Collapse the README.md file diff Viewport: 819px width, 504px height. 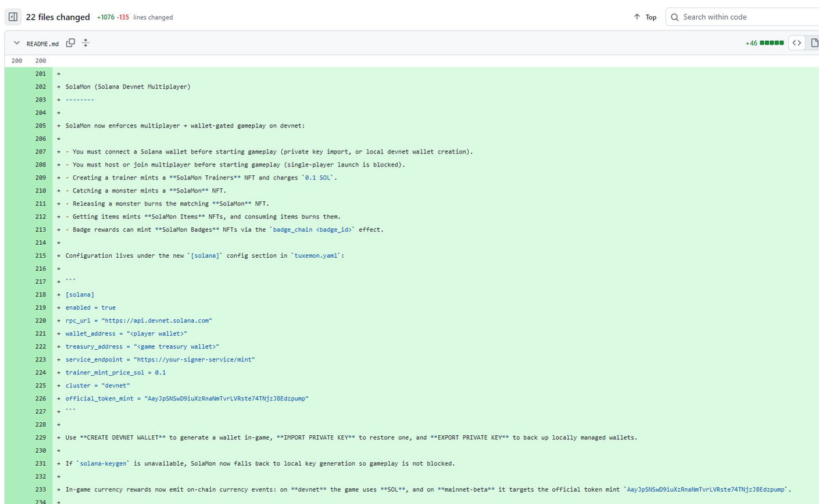[16, 44]
